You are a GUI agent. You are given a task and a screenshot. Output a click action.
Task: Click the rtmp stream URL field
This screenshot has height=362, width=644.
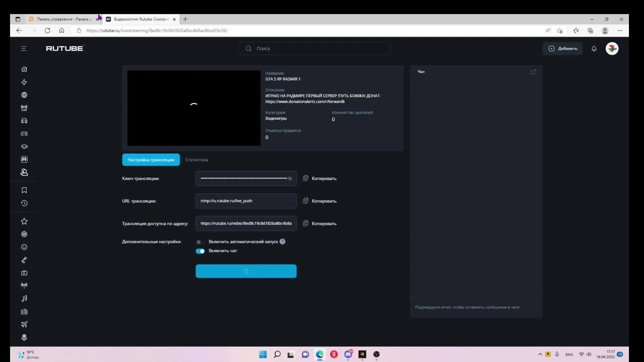[x=246, y=201]
